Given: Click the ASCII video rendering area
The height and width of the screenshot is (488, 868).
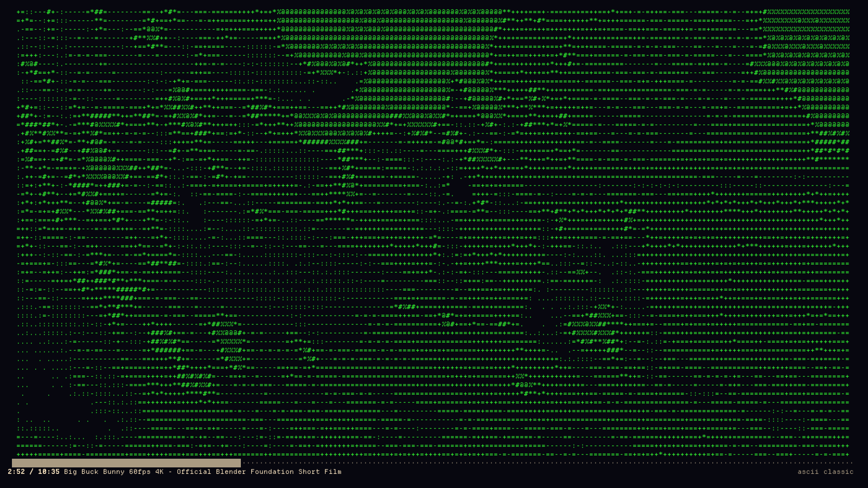Looking at the screenshot, I should [x=433, y=233].
